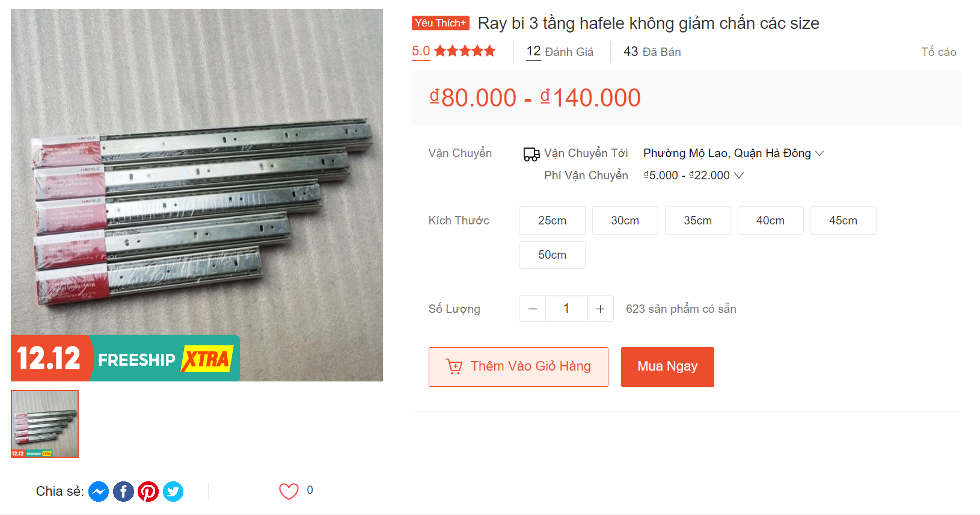The width and height of the screenshot is (980, 515).
Task: Select the 35cm size option
Action: pos(698,221)
